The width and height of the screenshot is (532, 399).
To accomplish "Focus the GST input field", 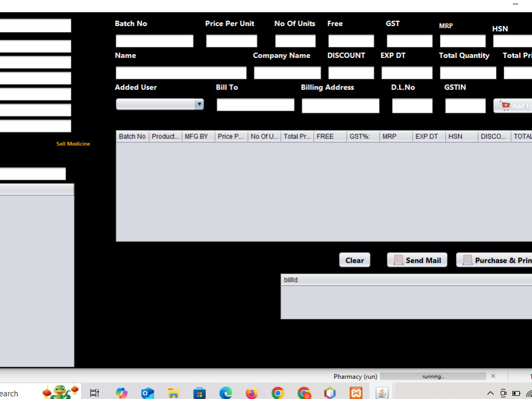I will [x=410, y=41].
